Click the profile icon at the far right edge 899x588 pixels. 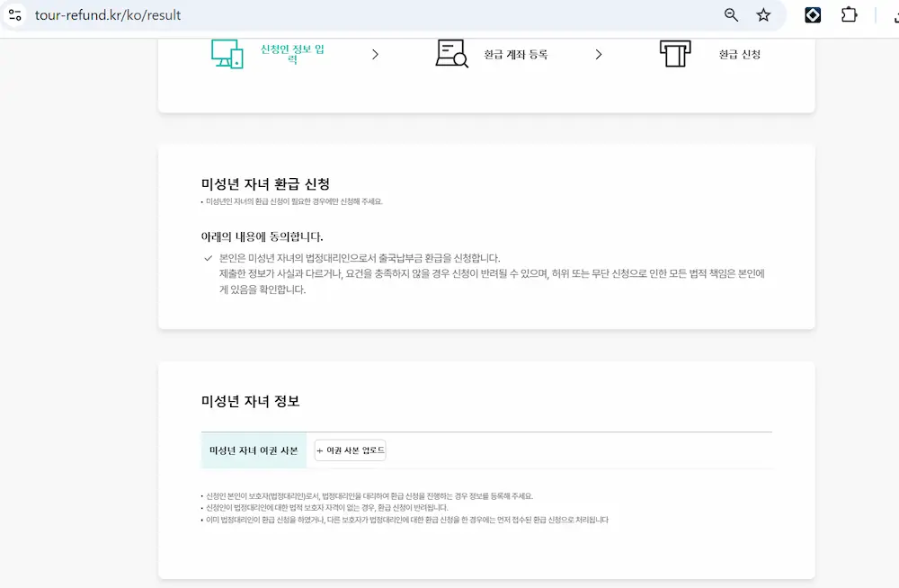(895, 15)
